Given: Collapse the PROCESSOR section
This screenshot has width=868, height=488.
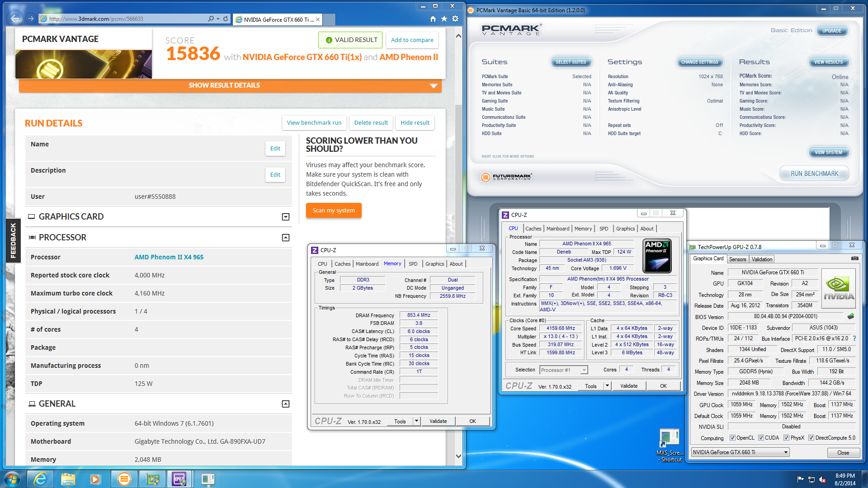Looking at the screenshot, I should tap(286, 238).
